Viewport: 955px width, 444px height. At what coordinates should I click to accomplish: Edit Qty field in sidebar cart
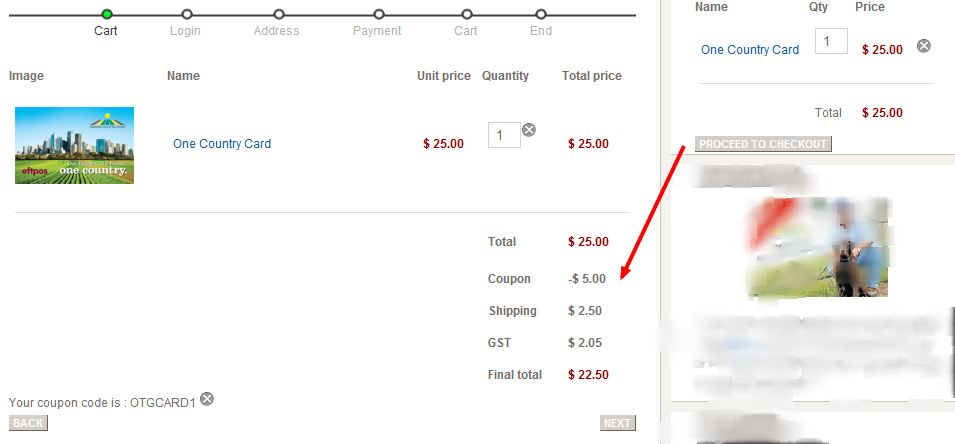click(x=831, y=41)
